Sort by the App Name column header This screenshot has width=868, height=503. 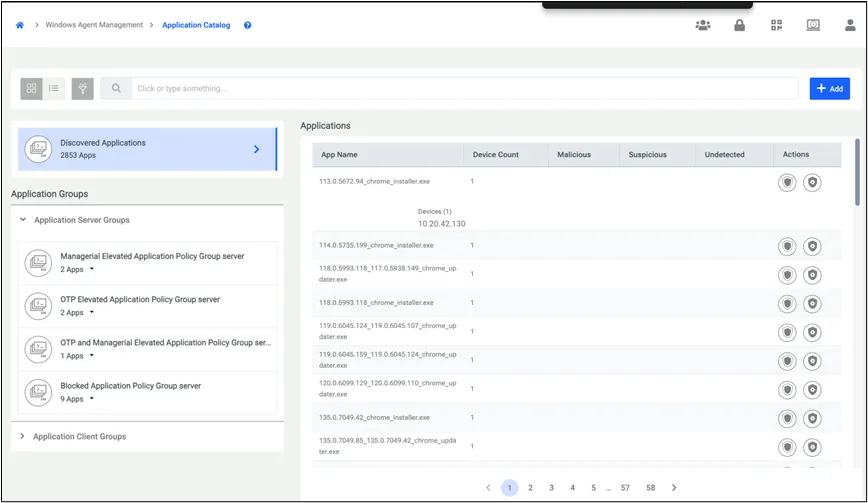tap(339, 154)
